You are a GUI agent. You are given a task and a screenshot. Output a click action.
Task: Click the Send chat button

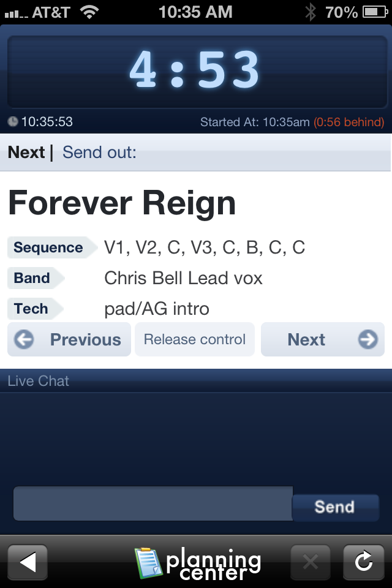click(336, 507)
